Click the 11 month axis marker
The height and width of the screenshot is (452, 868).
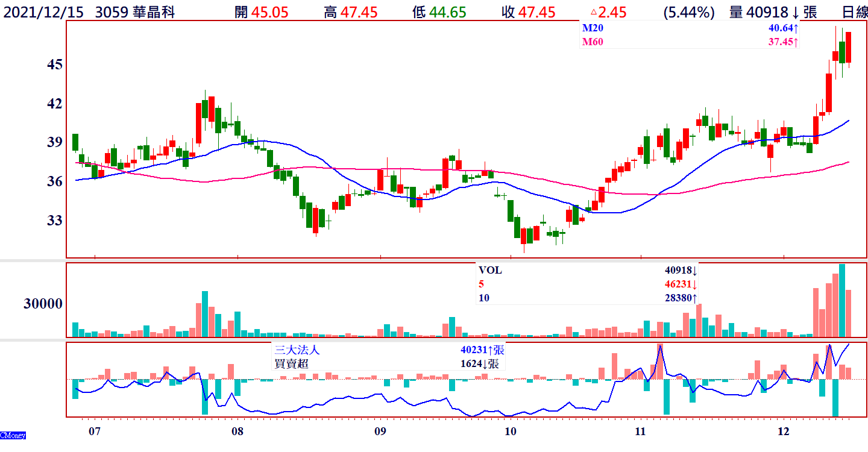click(x=640, y=432)
